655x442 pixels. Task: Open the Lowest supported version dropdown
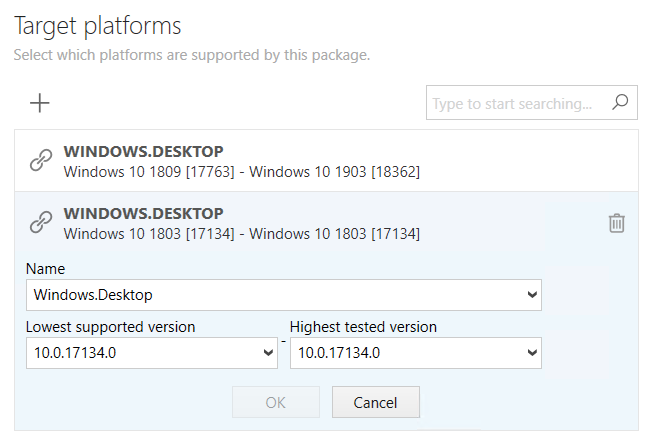[152, 353]
